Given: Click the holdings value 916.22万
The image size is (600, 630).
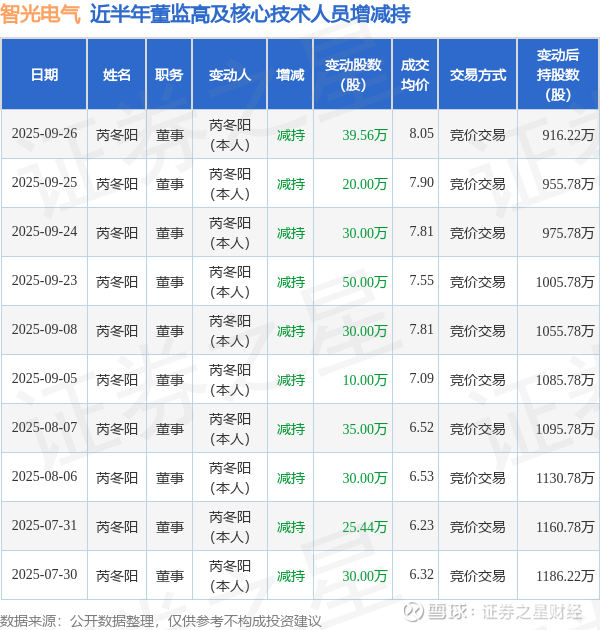Looking at the screenshot, I should point(568,135).
